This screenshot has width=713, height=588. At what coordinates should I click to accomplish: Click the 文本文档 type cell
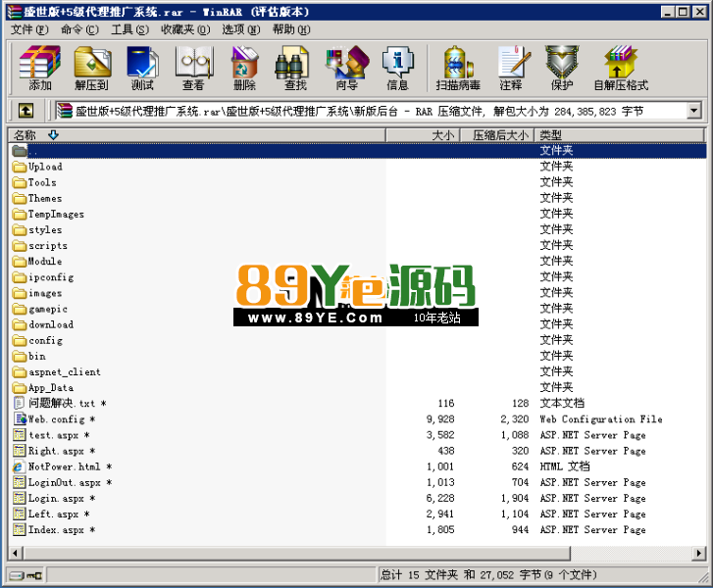[x=563, y=403]
